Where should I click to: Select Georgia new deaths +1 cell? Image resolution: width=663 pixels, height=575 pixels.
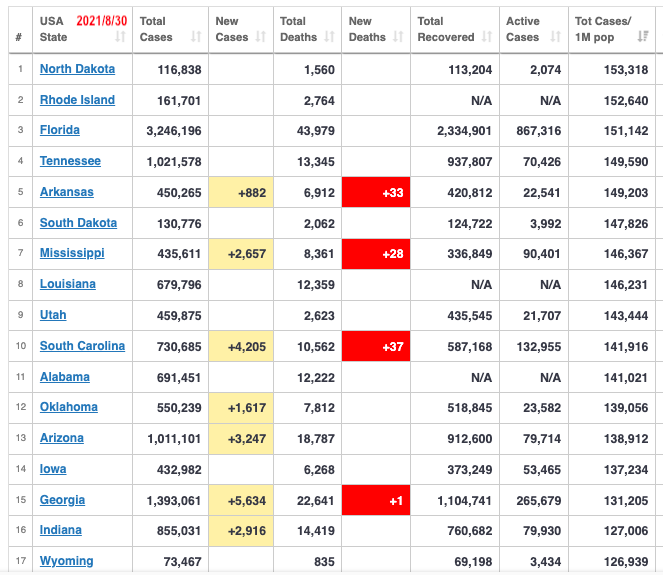coord(376,501)
